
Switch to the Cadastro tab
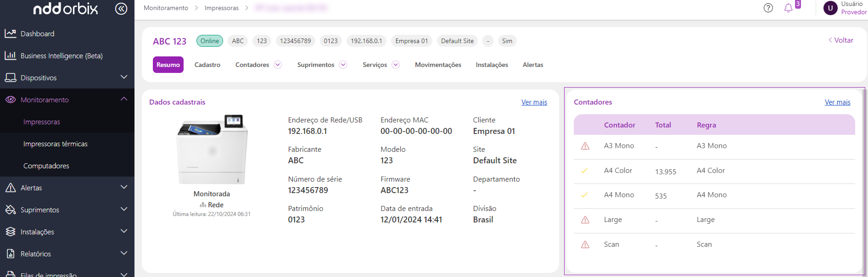click(207, 65)
